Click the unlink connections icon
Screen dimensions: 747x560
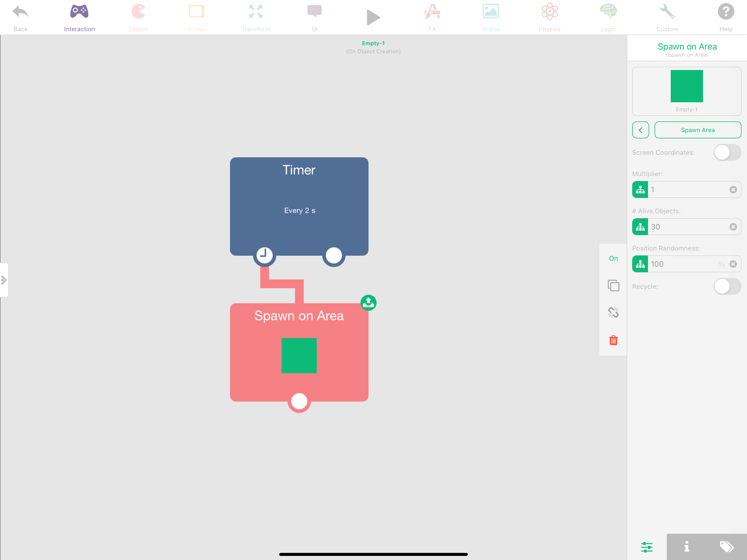pyautogui.click(x=613, y=313)
